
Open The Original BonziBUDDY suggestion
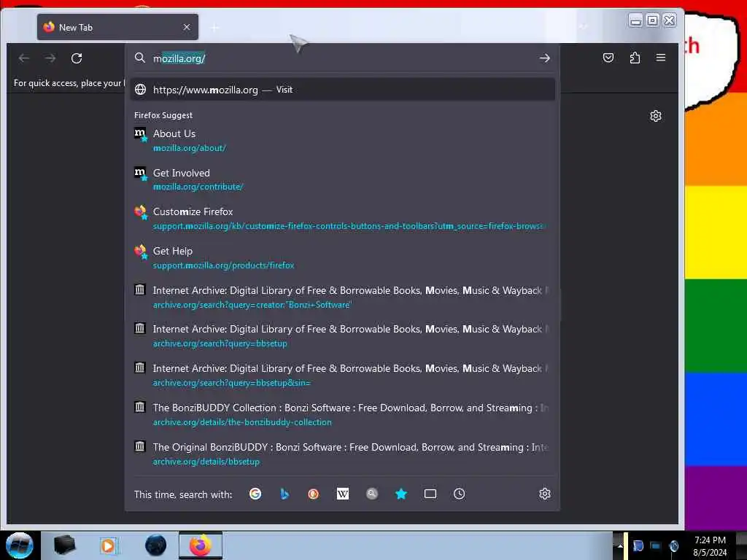(343, 454)
